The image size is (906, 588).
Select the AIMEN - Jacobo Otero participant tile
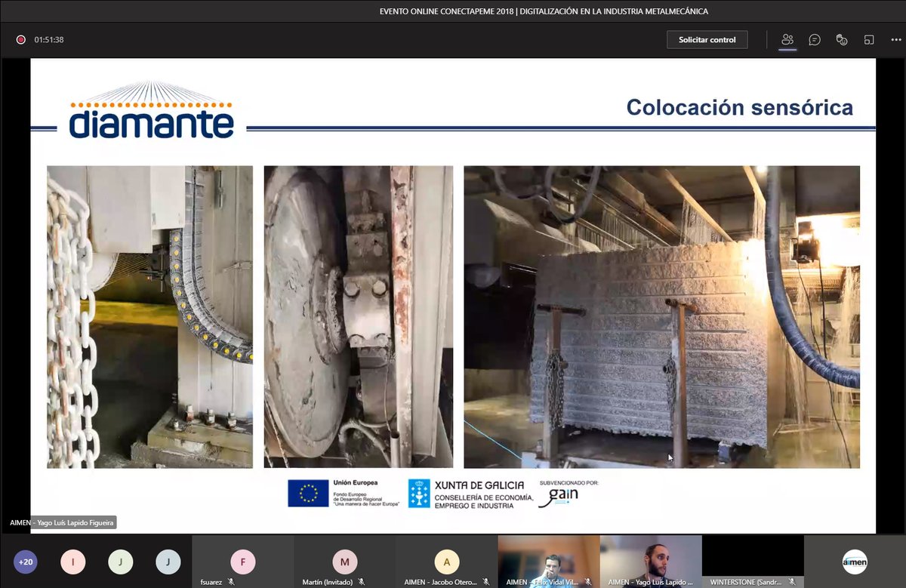click(x=446, y=562)
